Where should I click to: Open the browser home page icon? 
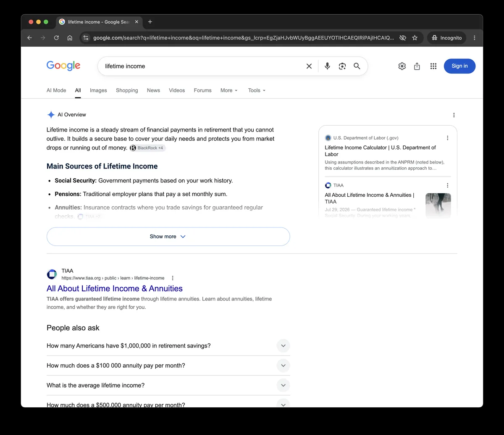point(70,38)
